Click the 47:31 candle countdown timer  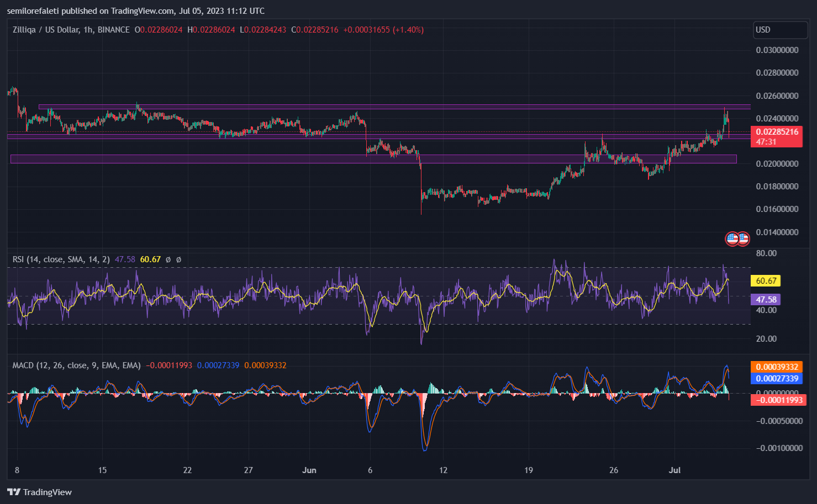766,142
